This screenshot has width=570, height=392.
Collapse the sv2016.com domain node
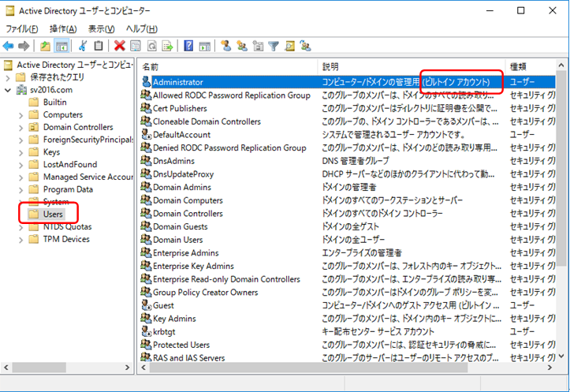point(8,90)
